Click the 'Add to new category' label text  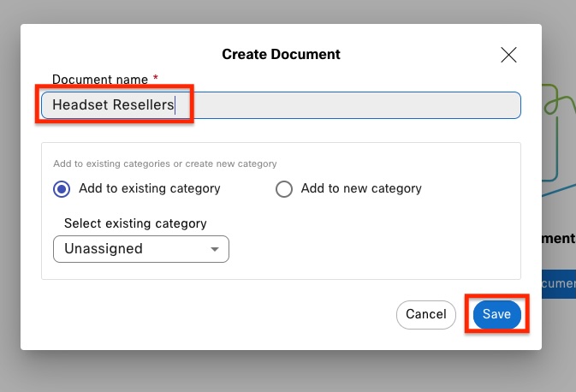361,188
